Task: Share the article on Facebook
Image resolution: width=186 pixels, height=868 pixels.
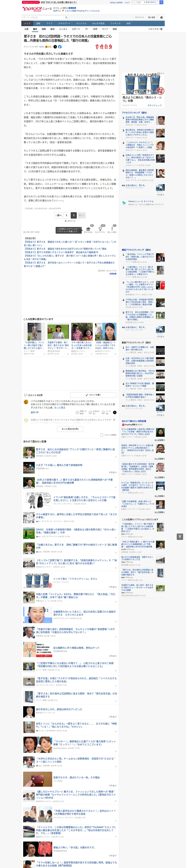Action: click(60, 47)
